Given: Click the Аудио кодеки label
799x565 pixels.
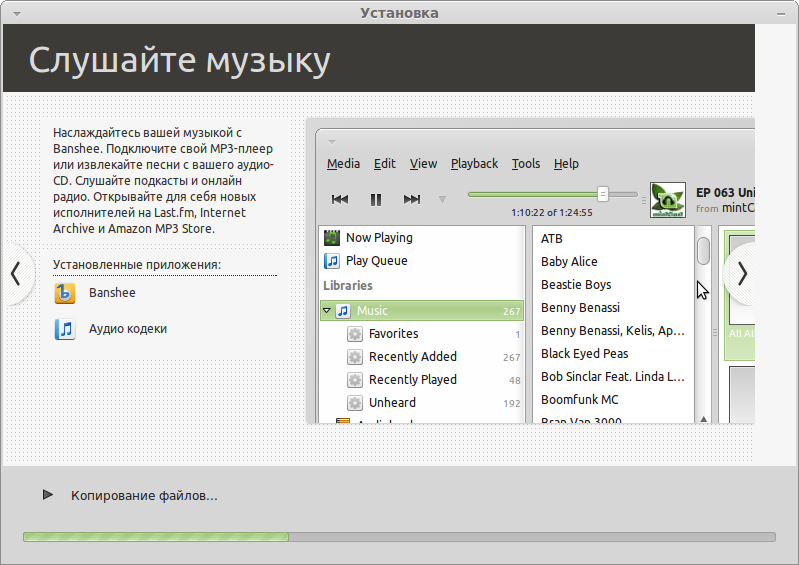Looking at the screenshot, I should 128,329.
